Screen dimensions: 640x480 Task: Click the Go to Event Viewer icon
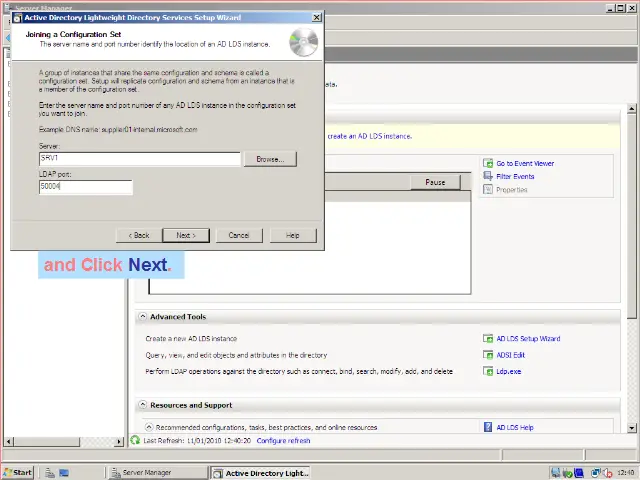coord(488,163)
